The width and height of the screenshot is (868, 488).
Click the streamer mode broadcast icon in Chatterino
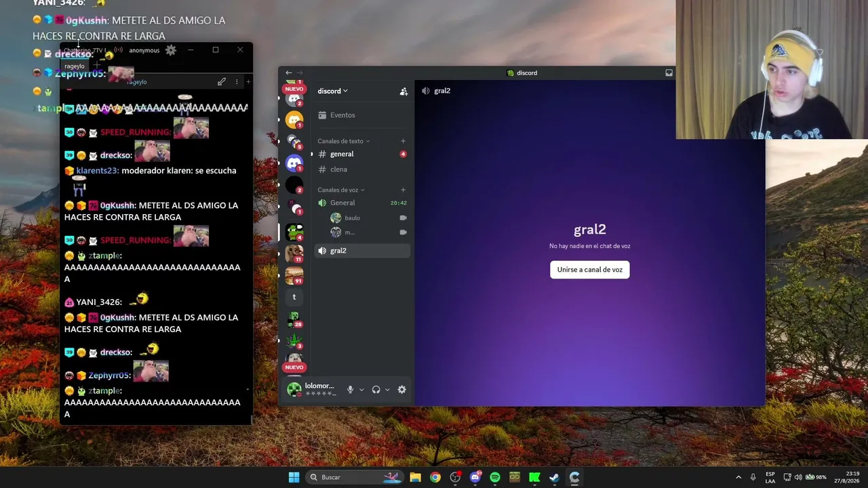(x=119, y=50)
